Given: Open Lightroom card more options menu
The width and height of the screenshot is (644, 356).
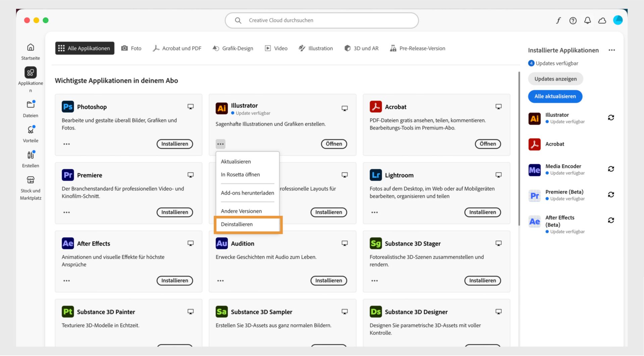Looking at the screenshot, I should point(374,213).
